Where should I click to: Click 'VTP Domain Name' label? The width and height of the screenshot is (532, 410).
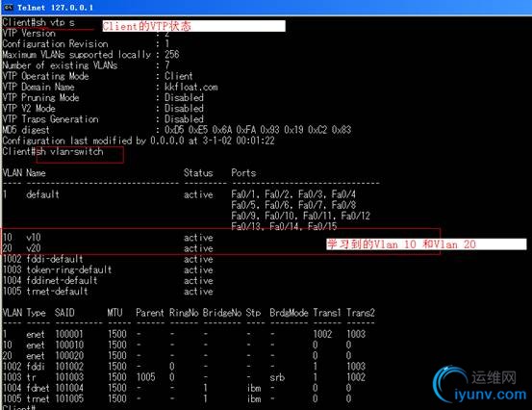pyautogui.click(x=38, y=87)
